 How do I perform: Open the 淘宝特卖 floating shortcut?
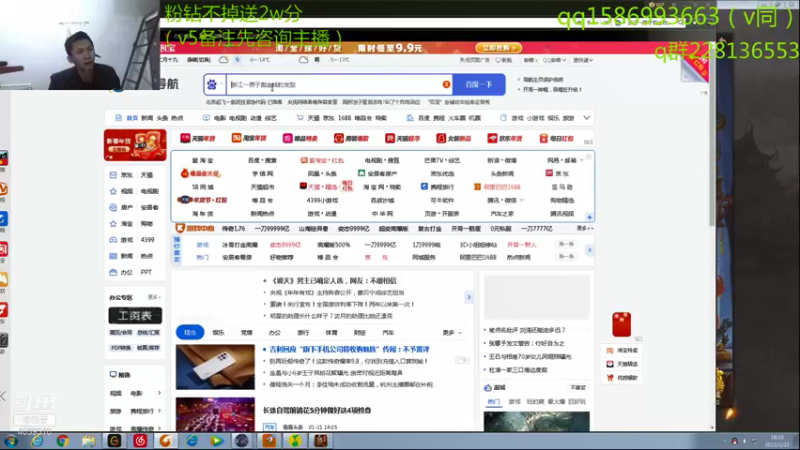(x=622, y=351)
